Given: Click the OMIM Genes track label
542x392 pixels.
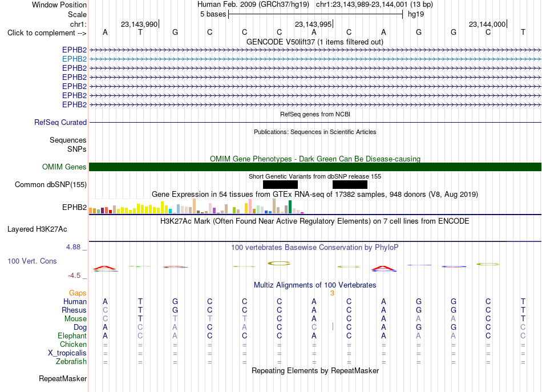Looking at the screenshot, I should coord(64,167).
